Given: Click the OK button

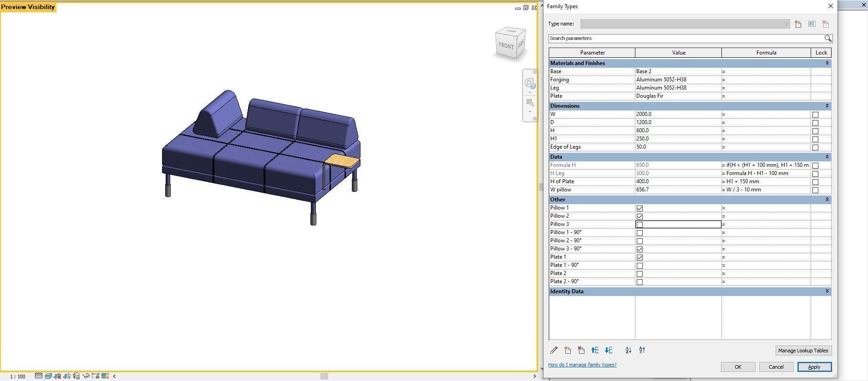Looking at the screenshot, I should [738, 367].
